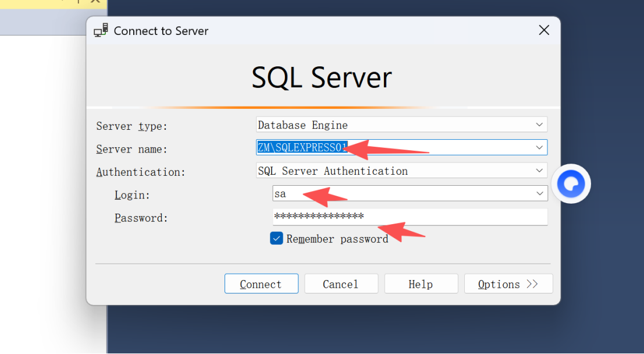644x354 pixels.
Task: Click the Authentication label
Action: 141,172
